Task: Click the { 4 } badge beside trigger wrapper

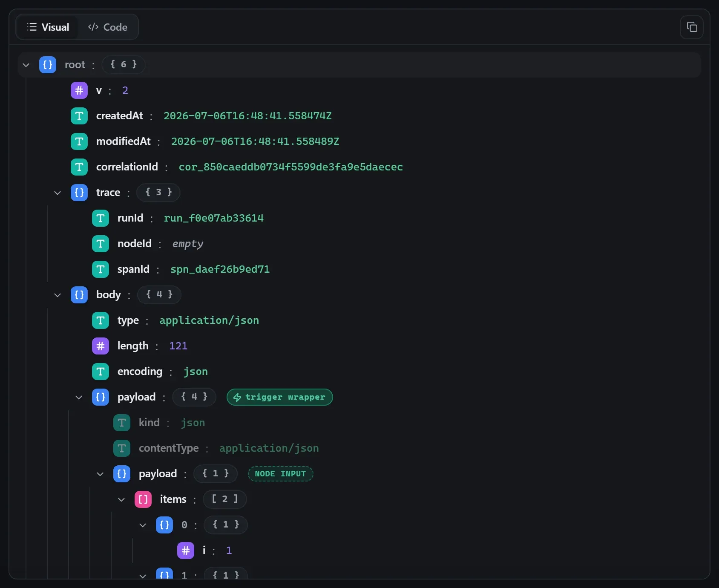Action: point(194,397)
